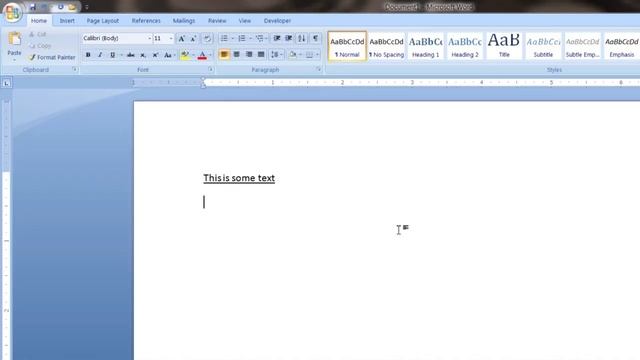Switch to the Insert tab
The width and height of the screenshot is (640, 360).
click(x=67, y=21)
